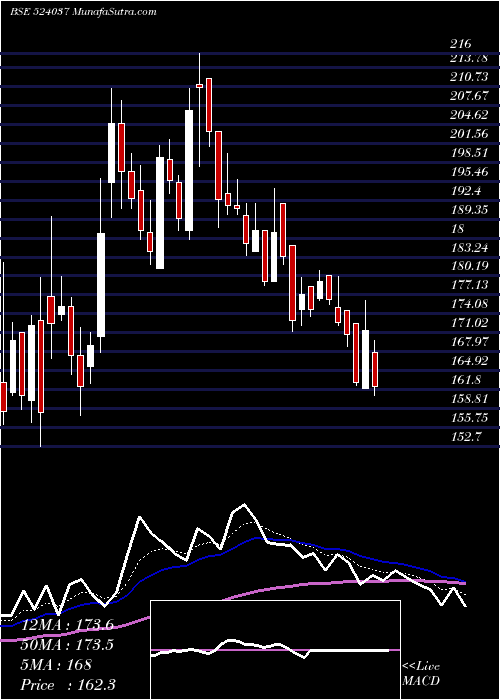Click the 5MA : 168 indicator text
This screenshot has height=700, width=500.
tap(56, 665)
